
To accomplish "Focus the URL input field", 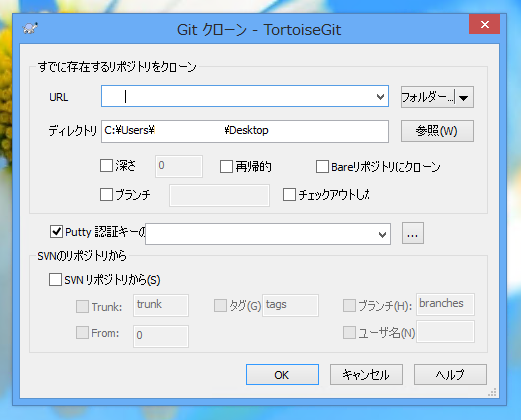I will point(245,96).
